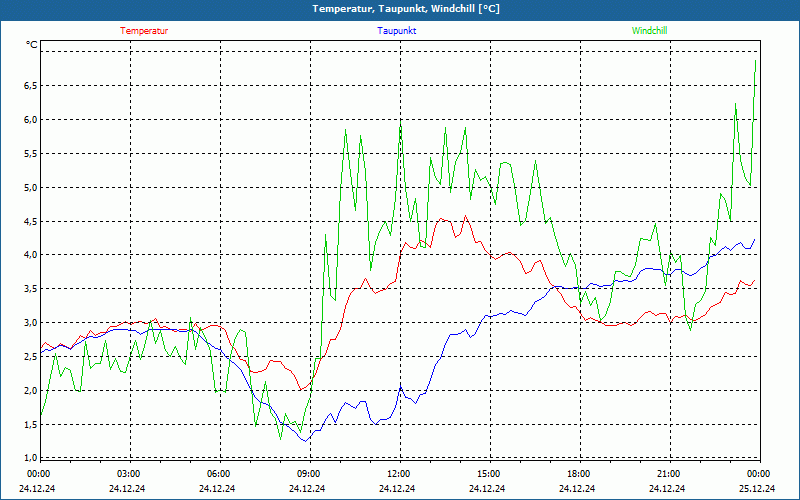Screen dimensions: 800x500
Task: Click the 25.12.24 date label
Action: click(757, 489)
